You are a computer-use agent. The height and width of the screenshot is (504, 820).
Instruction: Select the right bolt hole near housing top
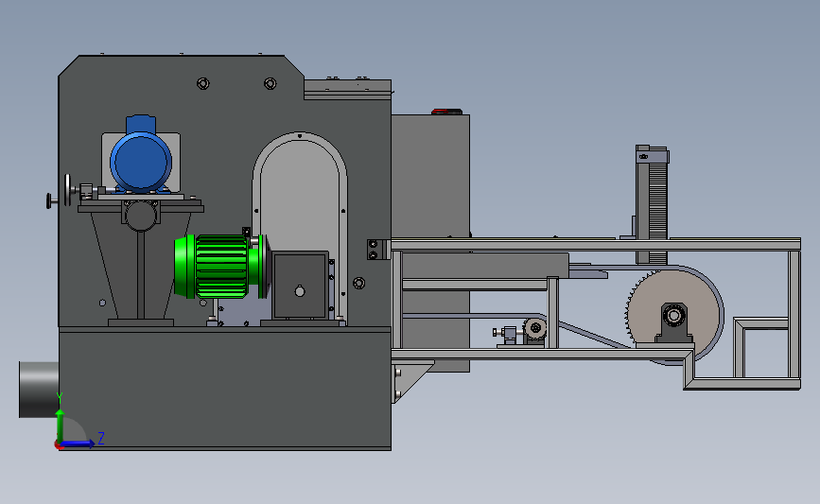tap(270, 83)
